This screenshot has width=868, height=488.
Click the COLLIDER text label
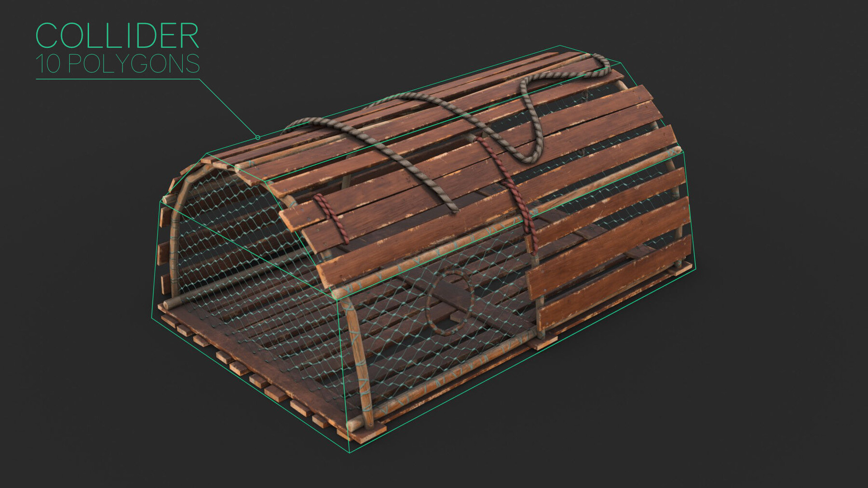(116, 37)
